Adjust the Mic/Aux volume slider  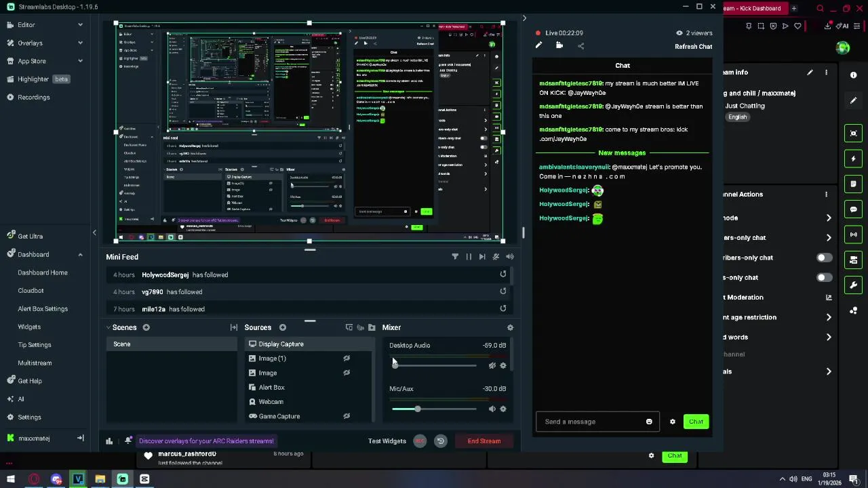click(434, 409)
